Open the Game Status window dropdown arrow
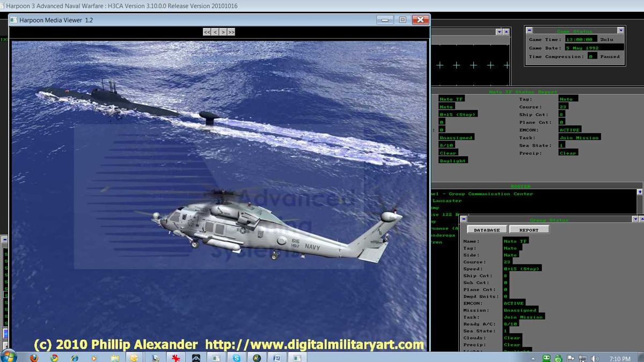Screen dimensions: 644x362 [621, 31]
